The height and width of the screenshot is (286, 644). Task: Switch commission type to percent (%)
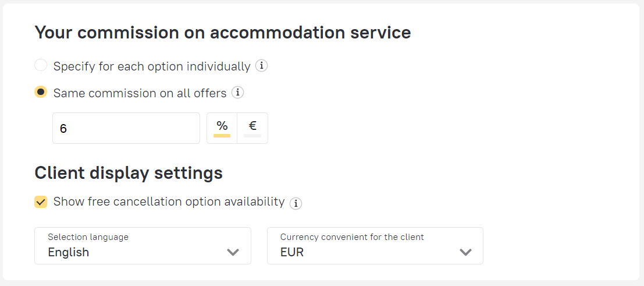click(222, 128)
